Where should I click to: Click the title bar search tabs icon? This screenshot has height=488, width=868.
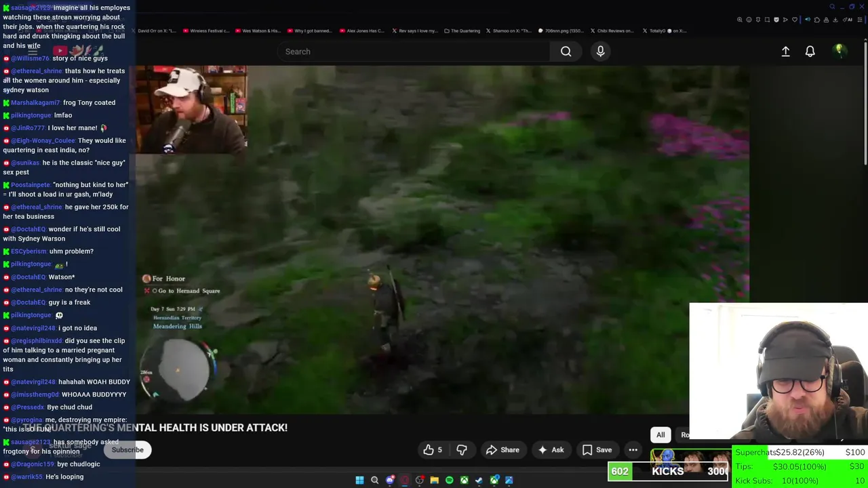tap(832, 7)
